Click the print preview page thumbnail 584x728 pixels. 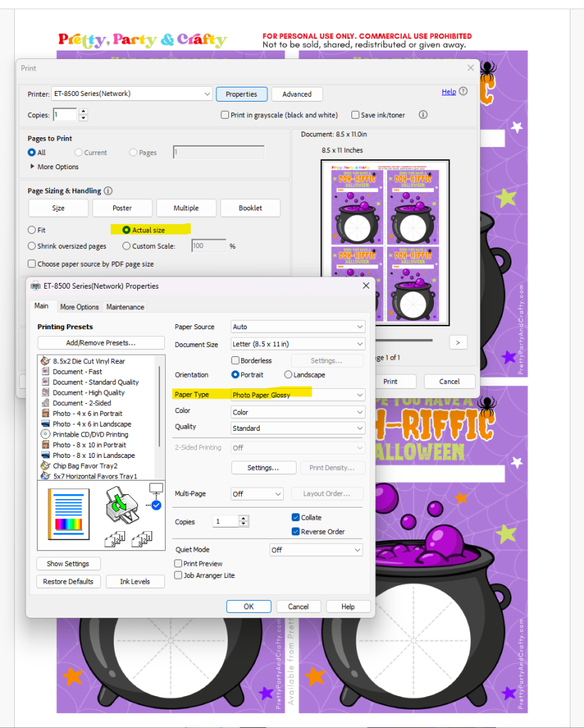point(385,242)
